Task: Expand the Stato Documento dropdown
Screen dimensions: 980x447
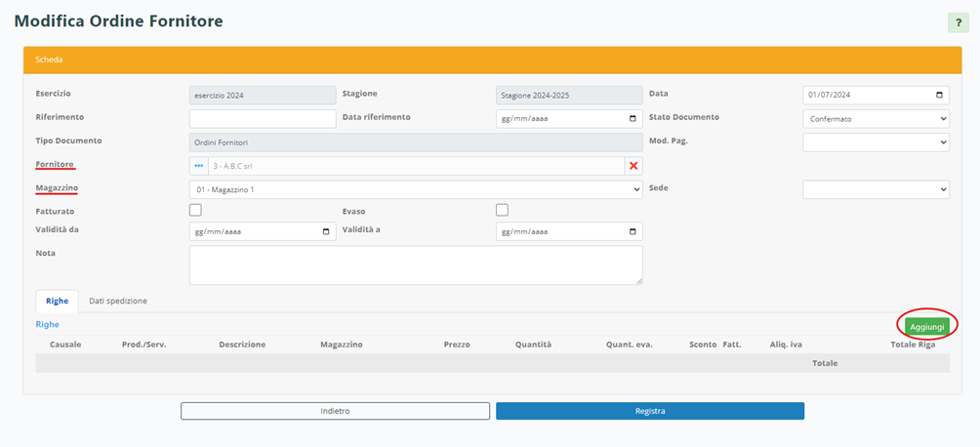Action: coord(875,118)
